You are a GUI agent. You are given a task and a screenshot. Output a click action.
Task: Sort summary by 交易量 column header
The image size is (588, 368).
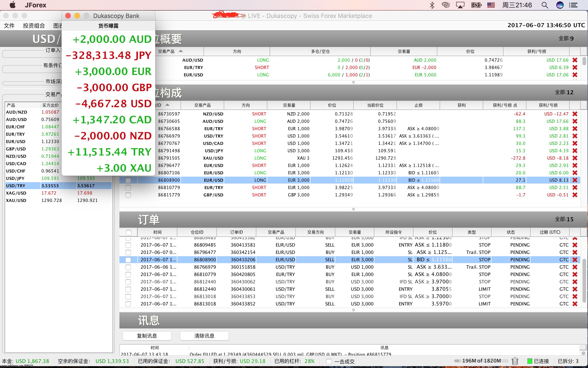[x=404, y=51]
